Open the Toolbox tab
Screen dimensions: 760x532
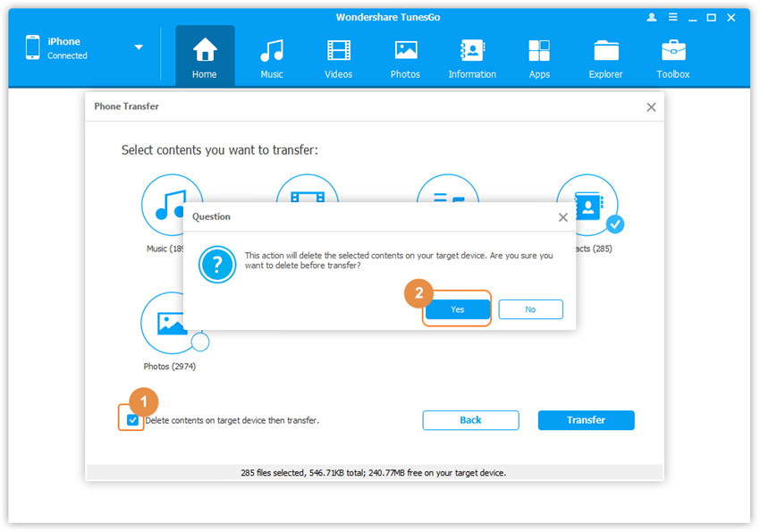(672, 58)
